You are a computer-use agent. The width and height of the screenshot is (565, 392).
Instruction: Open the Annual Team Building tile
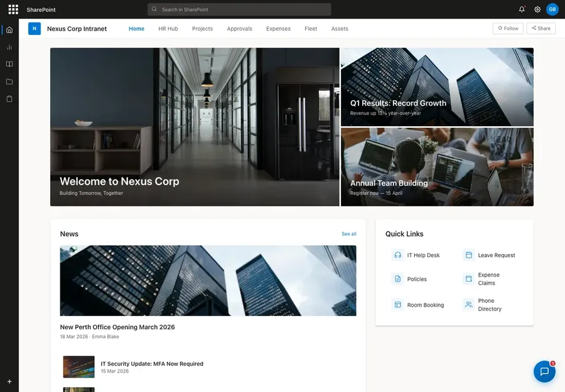438,167
